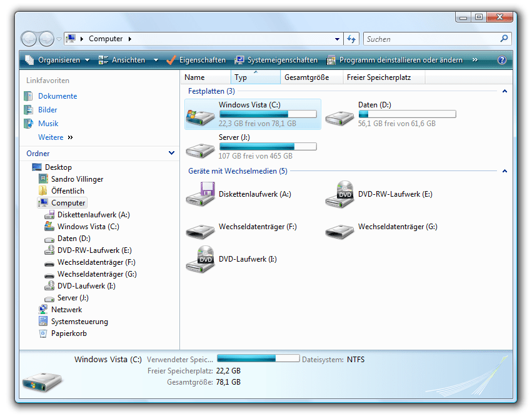Select Systemsteuerung in the folder tree
Image resolution: width=532 pixels, height=419 pixels.
coord(79,322)
